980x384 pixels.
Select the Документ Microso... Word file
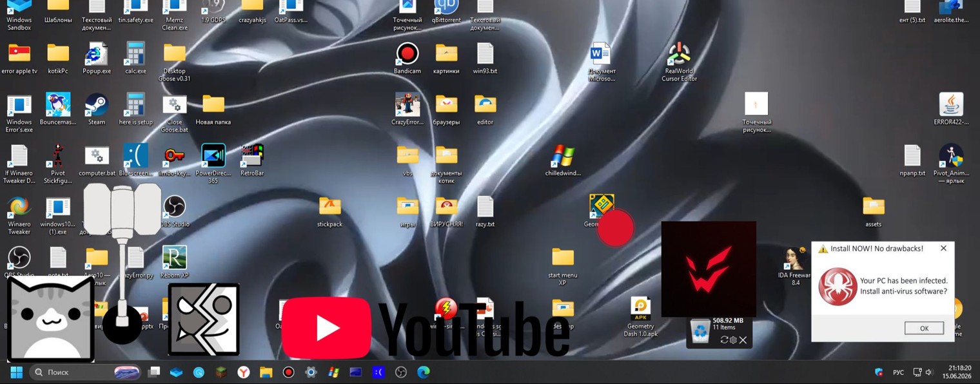pos(602,62)
